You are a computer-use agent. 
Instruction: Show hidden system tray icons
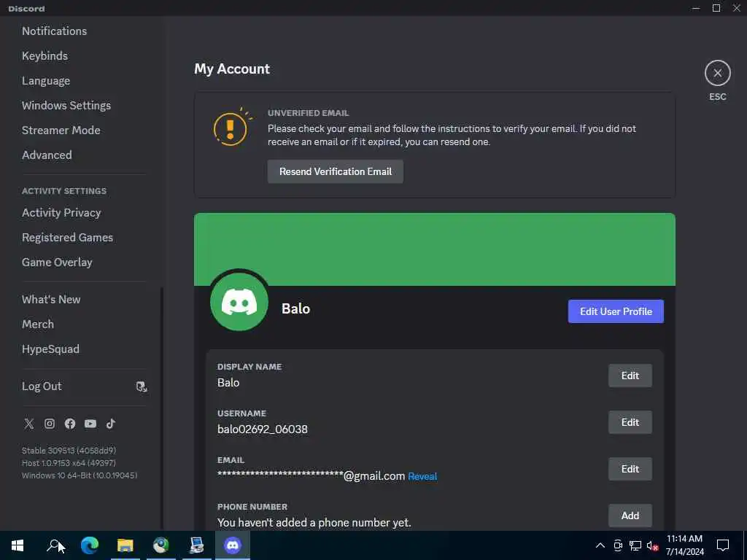tap(600, 545)
